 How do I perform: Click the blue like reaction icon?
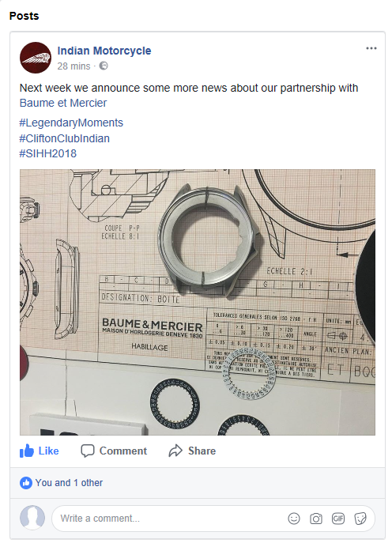point(26,483)
